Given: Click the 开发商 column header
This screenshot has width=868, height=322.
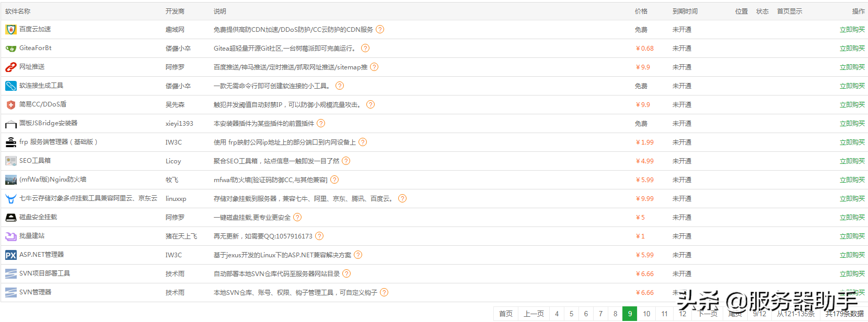Looking at the screenshot, I should pyautogui.click(x=175, y=11).
